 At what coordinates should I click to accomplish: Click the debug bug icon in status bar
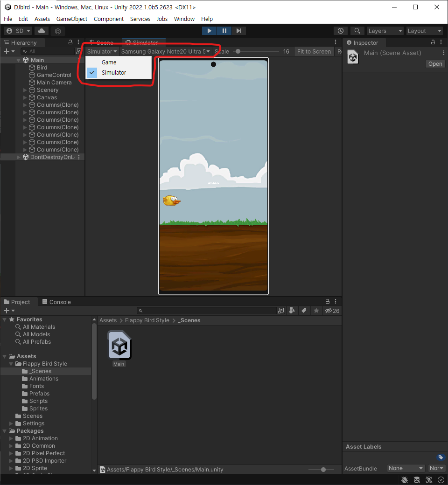tap(404, 480)
